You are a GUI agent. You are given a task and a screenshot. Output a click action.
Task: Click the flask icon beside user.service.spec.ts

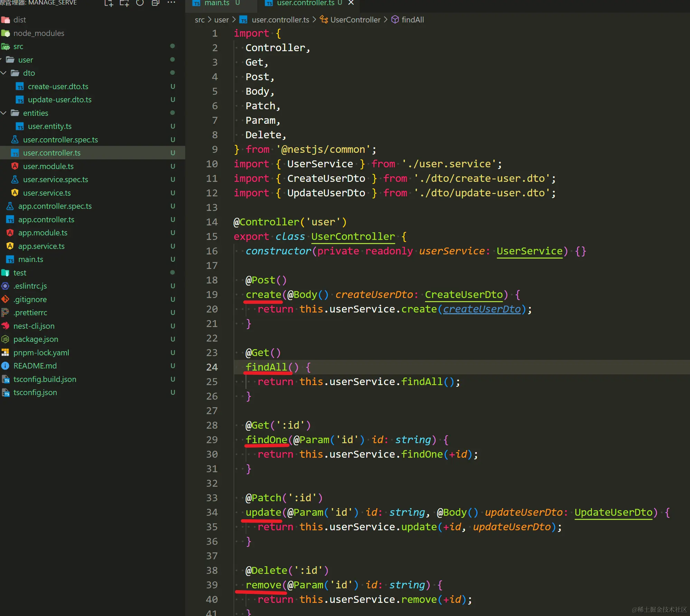[15, 179]
